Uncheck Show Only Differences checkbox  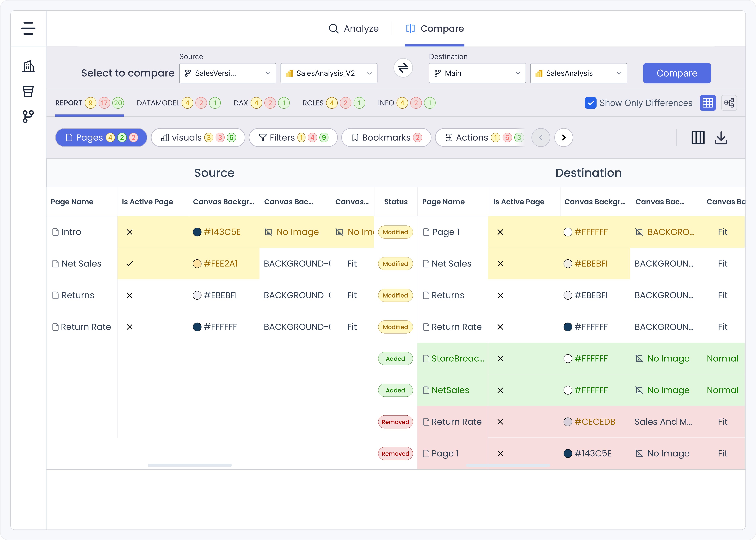pos(590,103)
